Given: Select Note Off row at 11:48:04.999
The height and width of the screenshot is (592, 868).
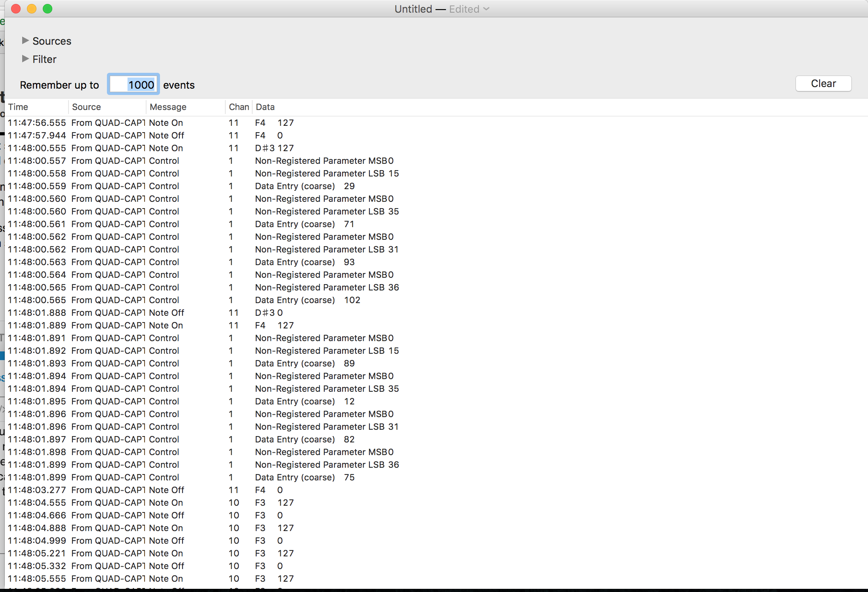Looking at the screenshot, I should [436, 541].
